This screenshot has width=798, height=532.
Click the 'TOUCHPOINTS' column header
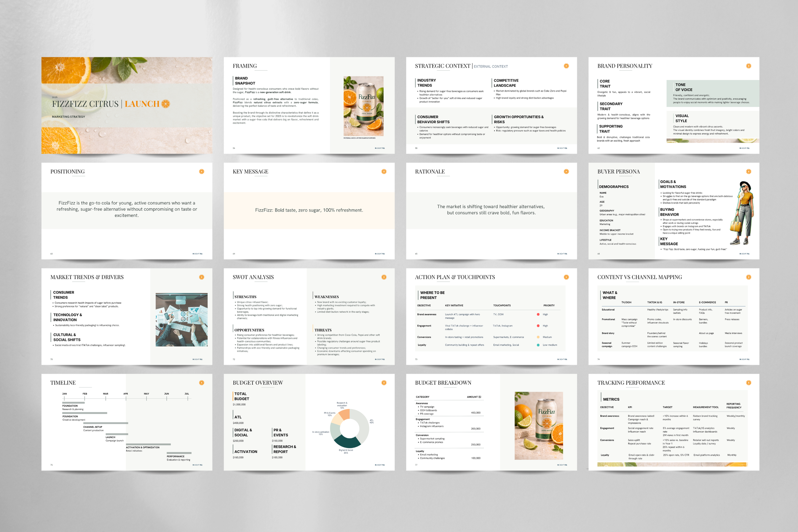[x=502, y=305]
